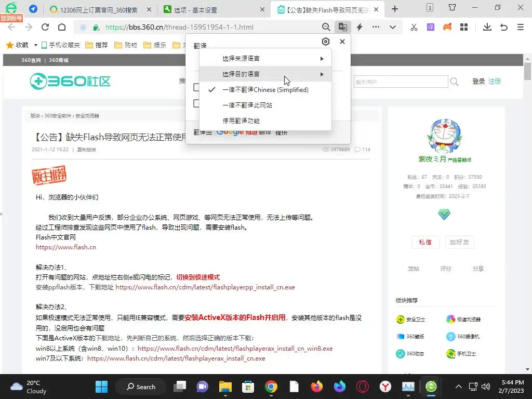Download flashplayerpp_install_cn.exe link
532x399 pixels.
tap(205, 287)
